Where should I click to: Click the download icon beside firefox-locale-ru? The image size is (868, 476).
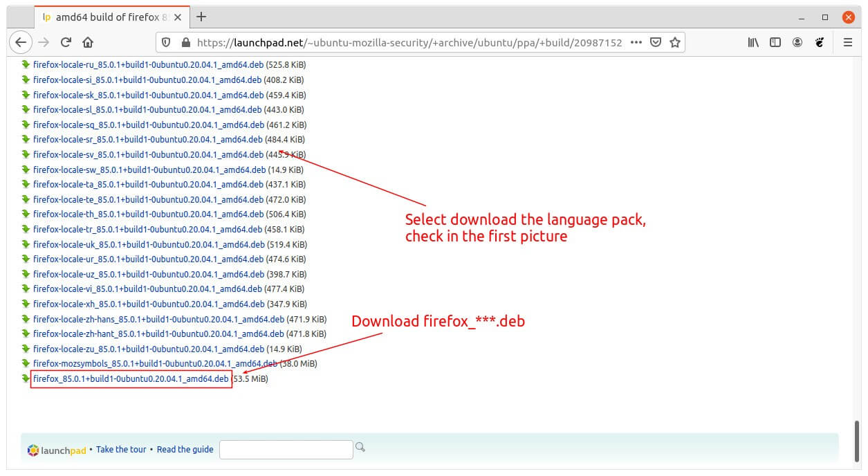(26, 65)
